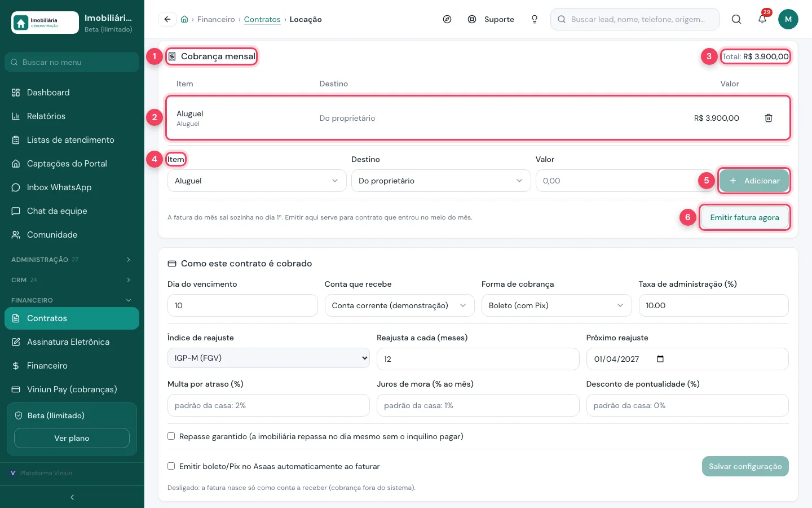Click Multa por atraso field

pyautogui.click(x=268, y=405)
